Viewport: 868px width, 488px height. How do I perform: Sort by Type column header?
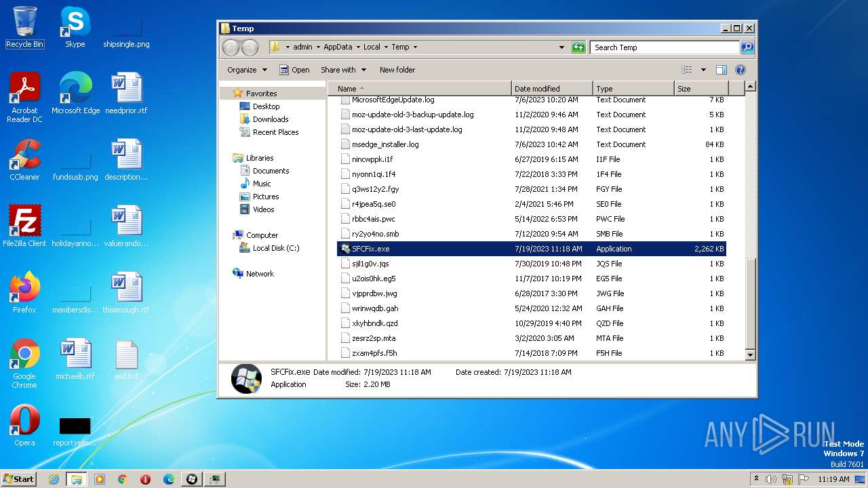pos(633,89)
